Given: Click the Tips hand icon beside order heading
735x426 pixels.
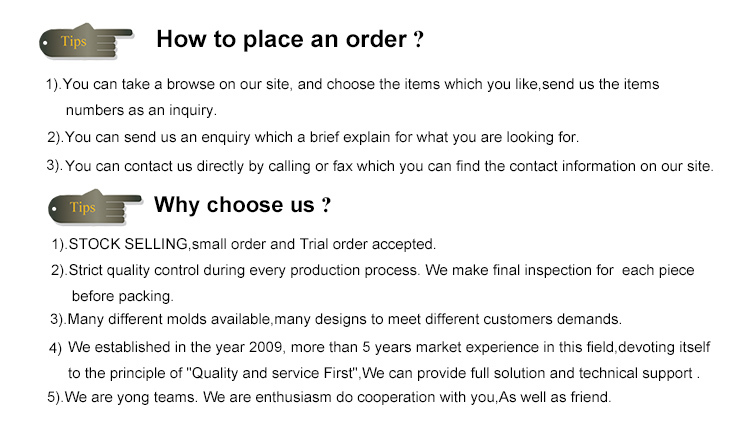Looking at the screenshot, I should [87, 41].
